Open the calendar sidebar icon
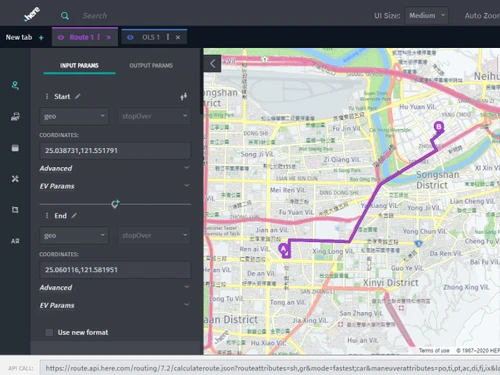Viewport: 500px width, 375px height. (x=15, y=148)
